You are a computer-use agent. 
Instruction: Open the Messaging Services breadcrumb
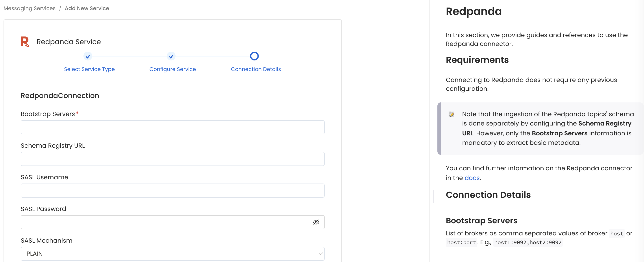[29, 8]
